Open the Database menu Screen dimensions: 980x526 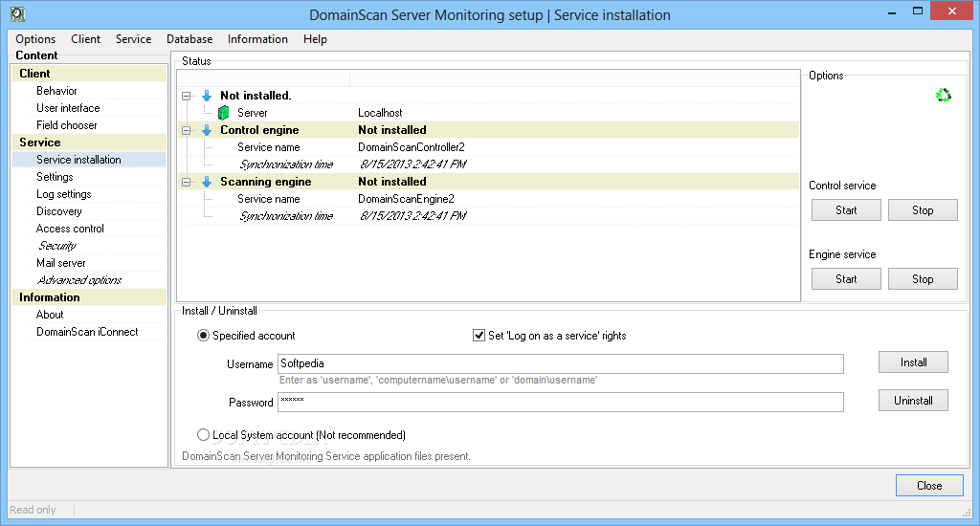(189, 38)
